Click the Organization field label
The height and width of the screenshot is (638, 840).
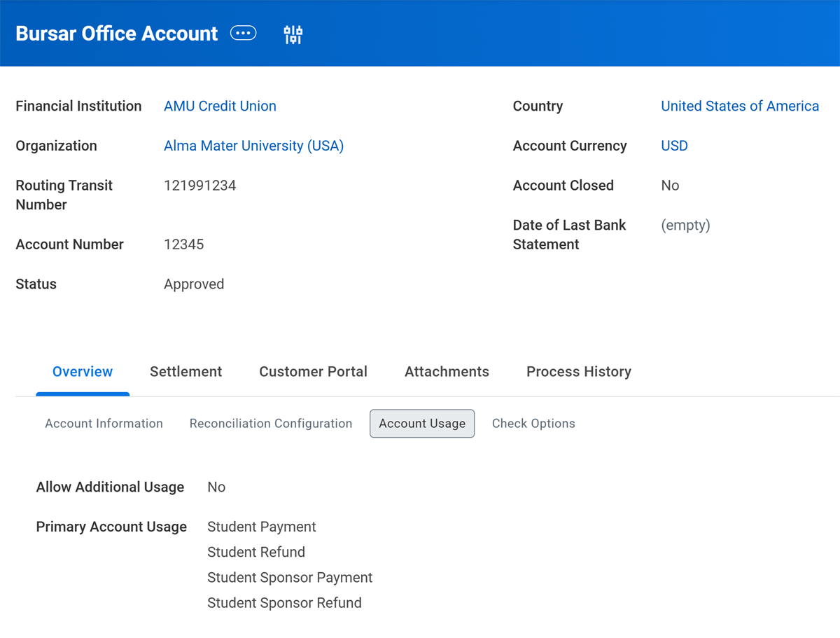[x=56, y=146]
